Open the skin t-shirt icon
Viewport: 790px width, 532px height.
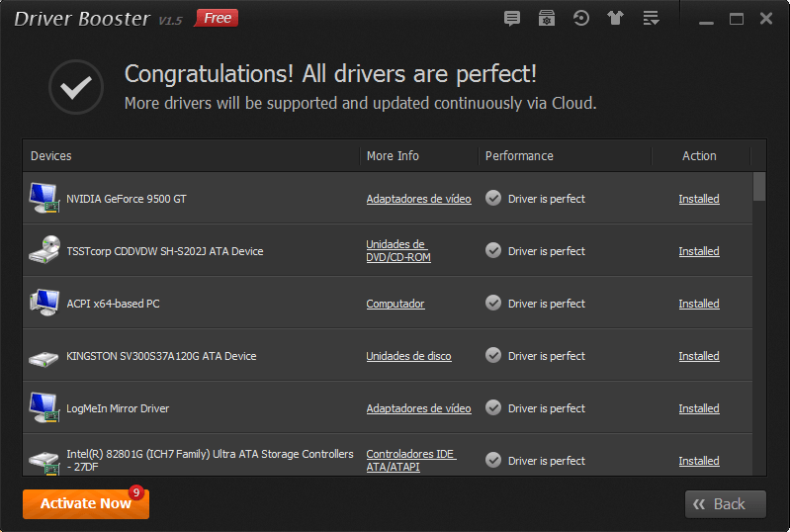click(615, 19)
